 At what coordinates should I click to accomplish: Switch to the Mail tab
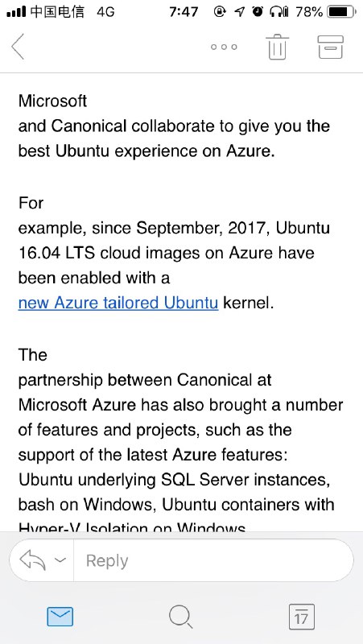[60, 617]
